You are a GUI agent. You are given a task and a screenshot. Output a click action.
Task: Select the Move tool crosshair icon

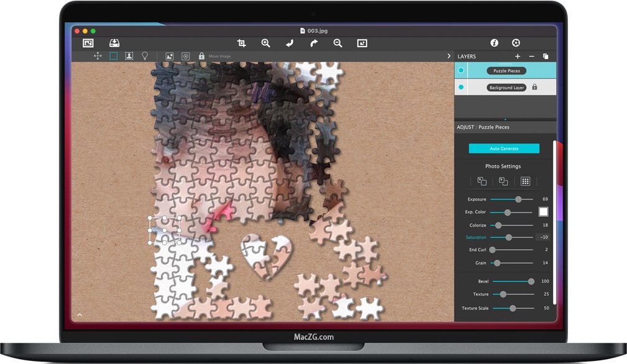pyautogui.click(x=98, y=55)
